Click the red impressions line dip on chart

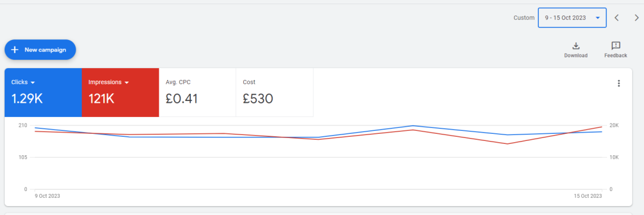pyautogui.click(x=507, y=144)
